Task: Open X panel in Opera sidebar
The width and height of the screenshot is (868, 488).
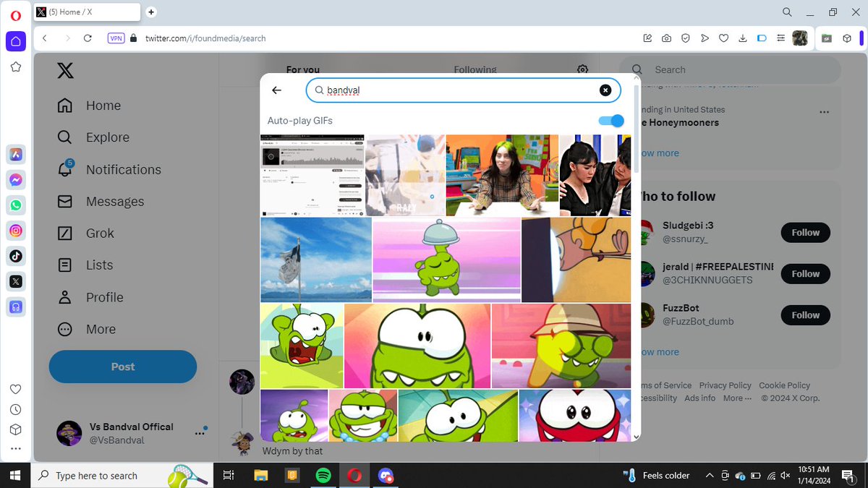Action: 16,281
